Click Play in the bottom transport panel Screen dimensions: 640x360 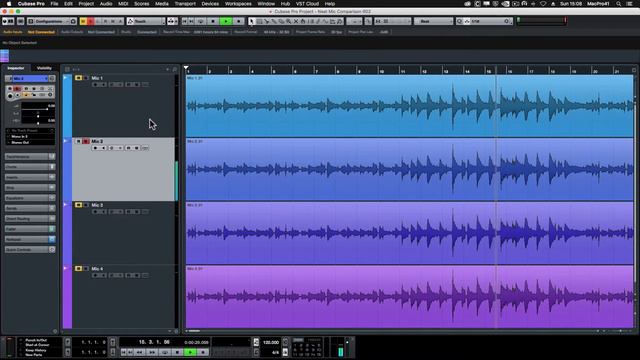point(190,352)
